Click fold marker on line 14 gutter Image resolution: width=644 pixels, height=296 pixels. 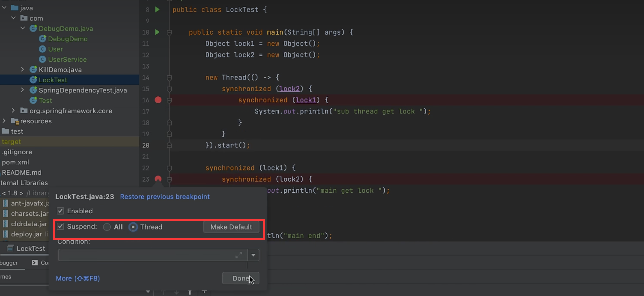(169, 77)
